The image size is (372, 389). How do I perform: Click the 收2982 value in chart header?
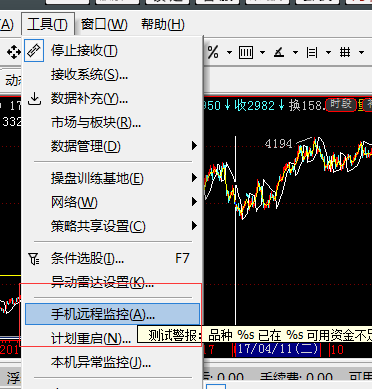point(255,106)
